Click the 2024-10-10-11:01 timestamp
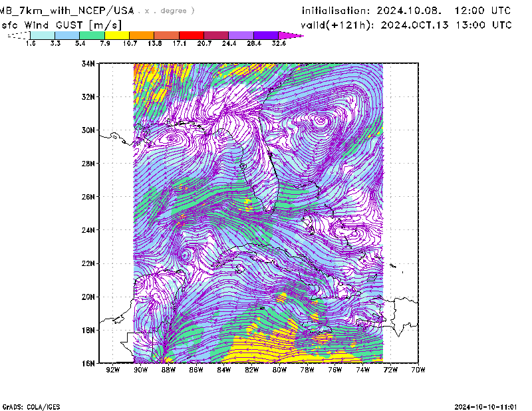Viewport: 532px width, 411px height. point(485,407)
